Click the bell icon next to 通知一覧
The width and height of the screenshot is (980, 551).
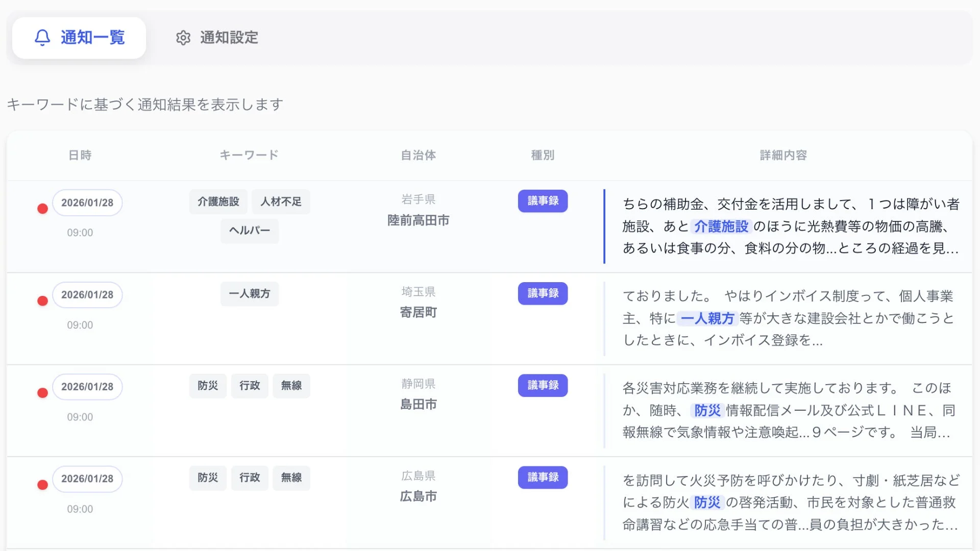42,37
